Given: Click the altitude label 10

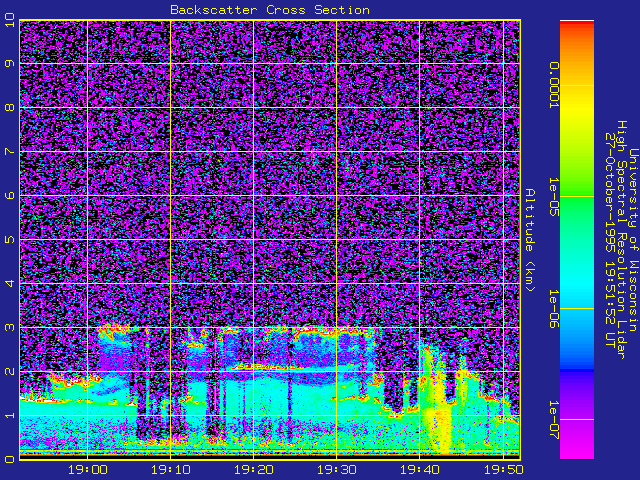Looking at the screenshot, I should coord(10,20).
